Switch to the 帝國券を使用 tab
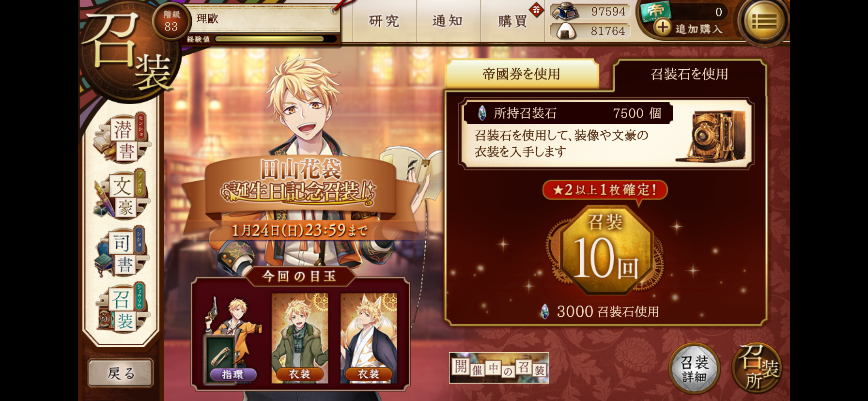The height and width of the screenshot is (401, 868). 522,74
